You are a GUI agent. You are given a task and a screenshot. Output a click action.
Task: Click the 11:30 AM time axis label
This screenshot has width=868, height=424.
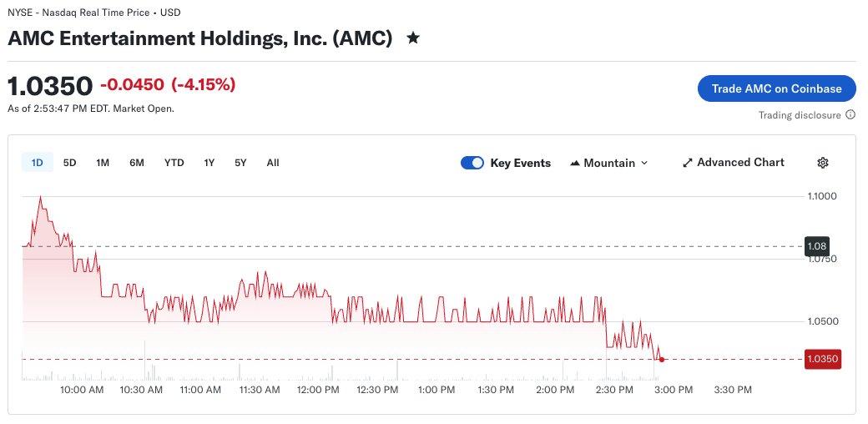click(x=259, y=390)
